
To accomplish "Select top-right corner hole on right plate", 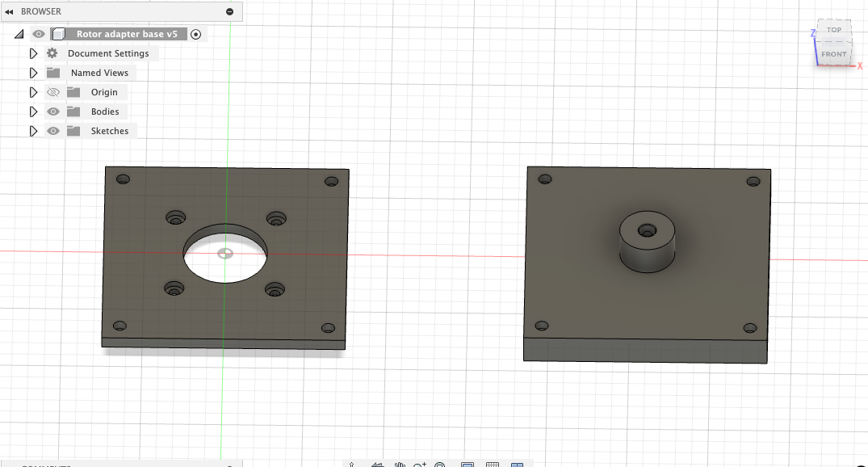I will (x=753, y=181).
